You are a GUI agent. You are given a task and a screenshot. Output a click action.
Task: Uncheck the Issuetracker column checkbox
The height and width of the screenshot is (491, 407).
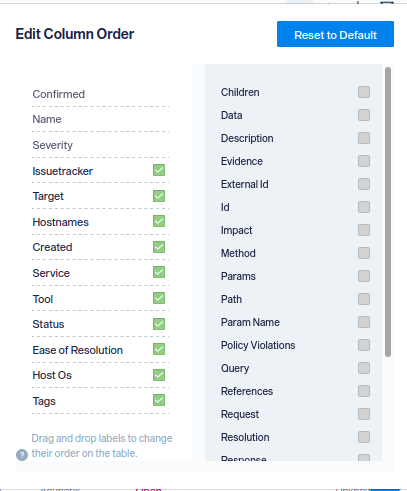click(x=159, y=170)
